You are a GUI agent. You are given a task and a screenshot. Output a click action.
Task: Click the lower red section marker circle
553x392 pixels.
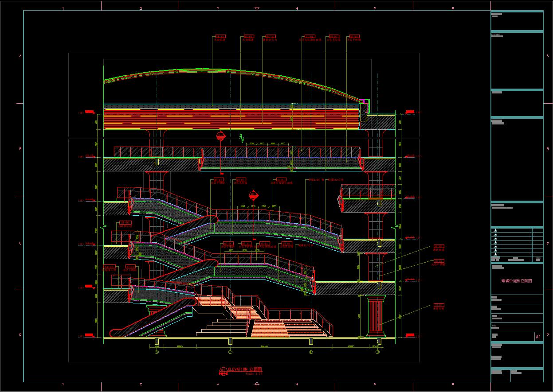pos(253,195)
